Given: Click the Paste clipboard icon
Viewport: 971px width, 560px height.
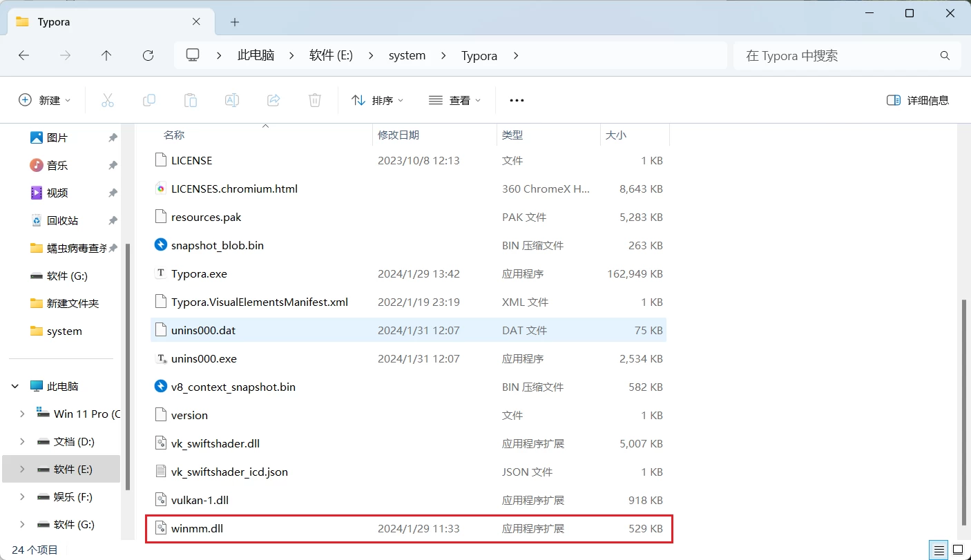Looking at the screenshot, I should (x=191, y=100).
